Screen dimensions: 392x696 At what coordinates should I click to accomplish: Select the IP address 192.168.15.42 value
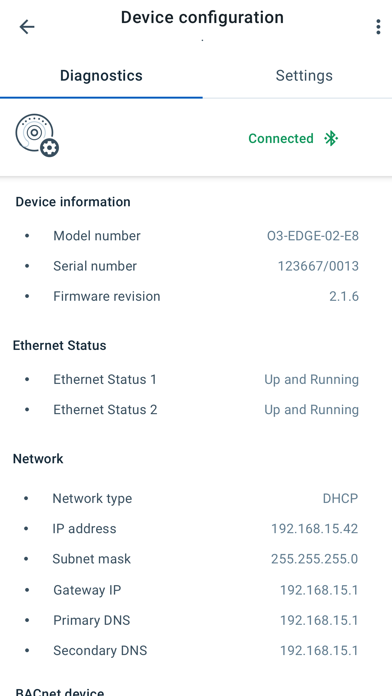tap(314, 529)
